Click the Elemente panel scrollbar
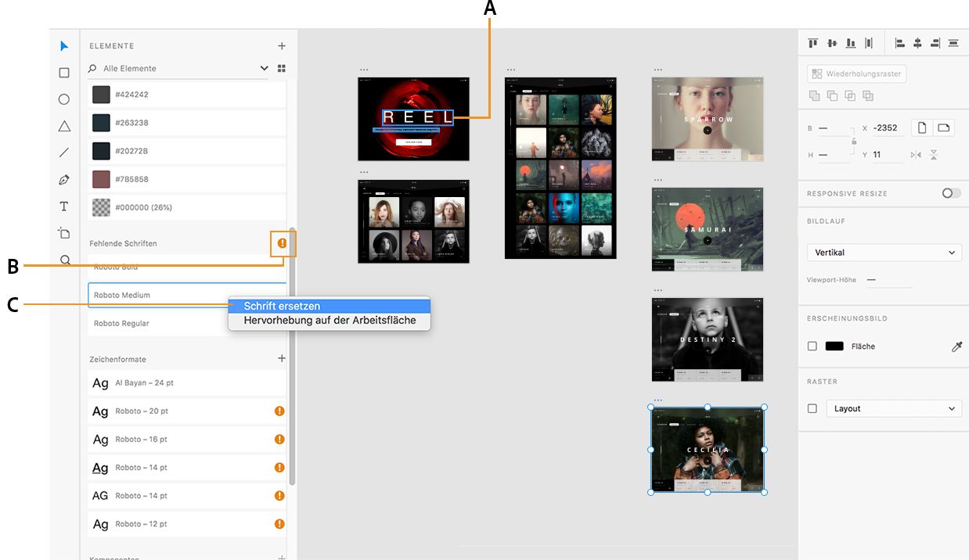Screen dimensions: 969x560 (x=293, y=356)
